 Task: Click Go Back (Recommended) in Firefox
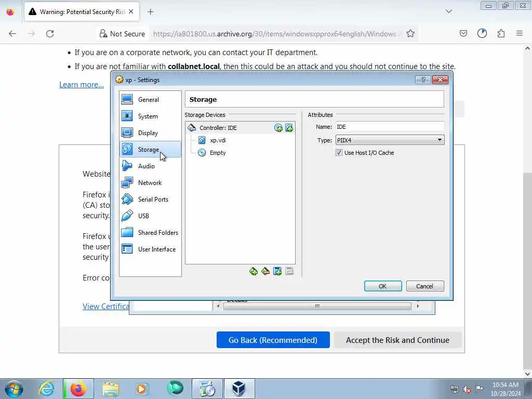(x=273, y=340)
